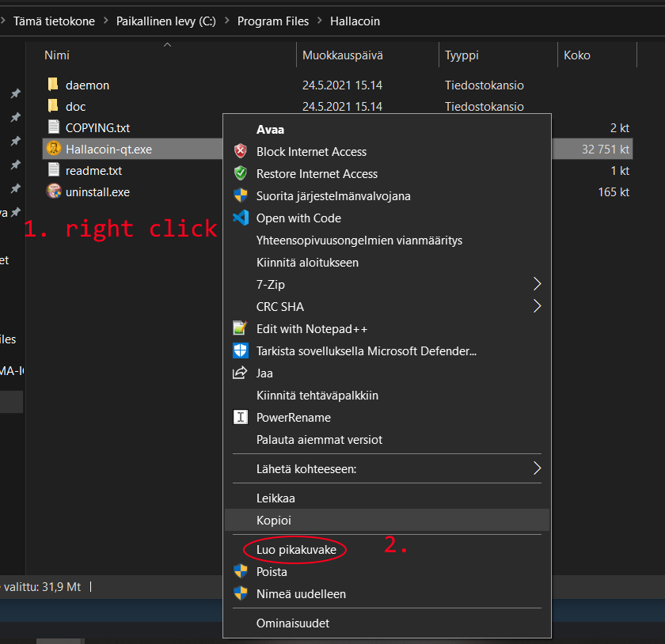Click the green shield Restore Internet Access icon
This screenshot has width=665, height=644.
[x=241, y=173]
